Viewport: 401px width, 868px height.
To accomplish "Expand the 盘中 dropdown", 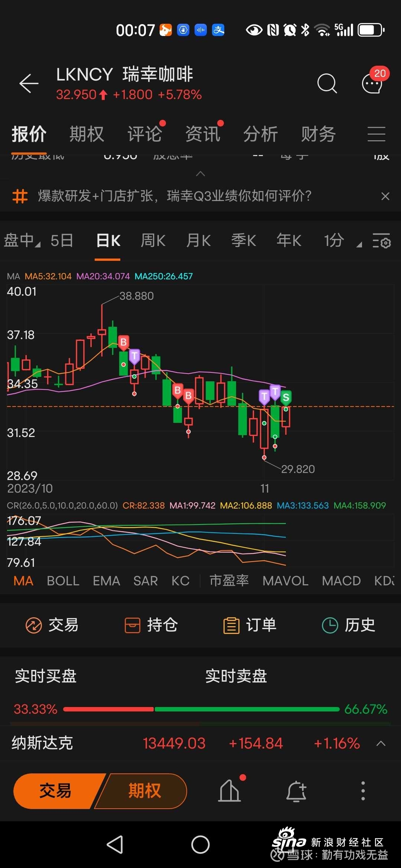I will 22,241.
